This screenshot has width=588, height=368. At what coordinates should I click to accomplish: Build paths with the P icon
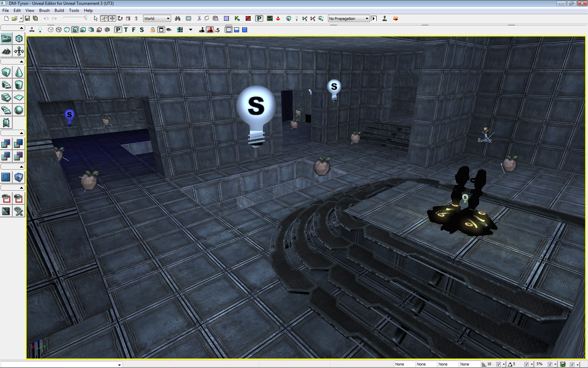coord(259,19)
